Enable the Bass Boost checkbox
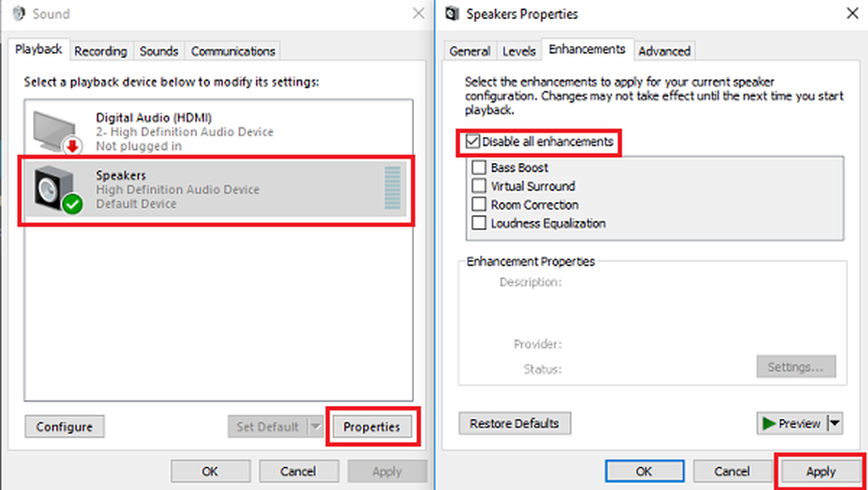The height and width of the screenshot is (490, 868). (x=479, y=167)
